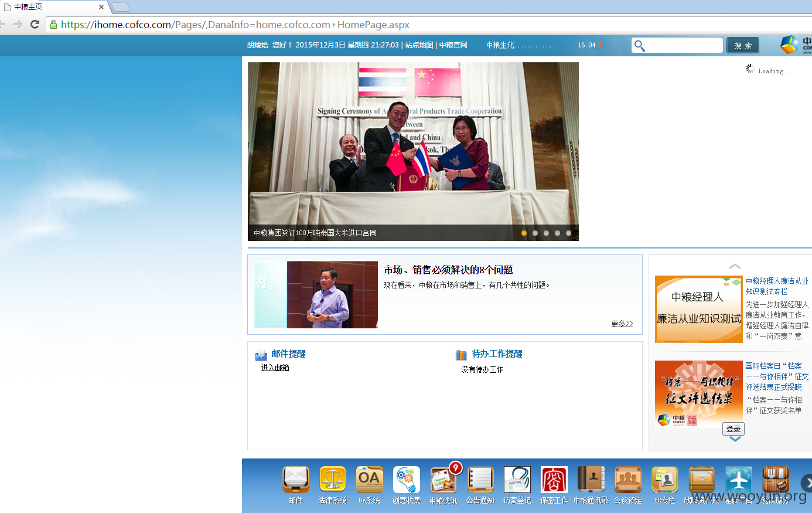The image size is (812, 513).
Task: Click the 胡焌焅 username greeting
Action: click(258, 45)
